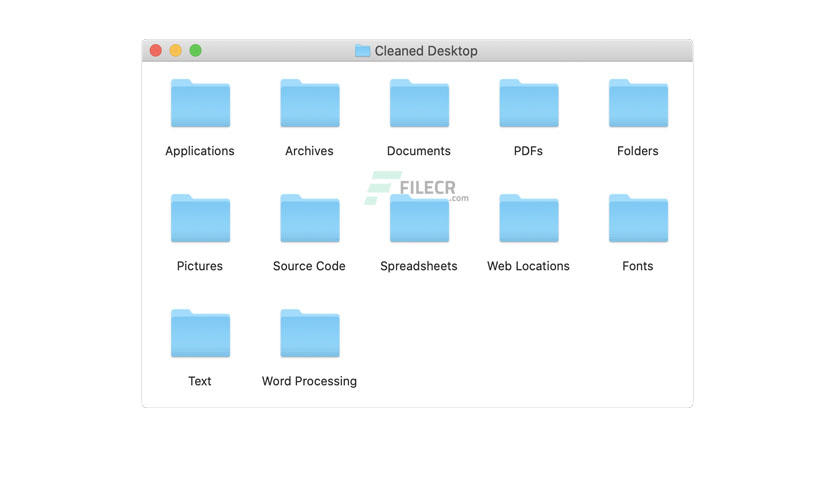Click the 'Source Code' folder name label
The height and width of the screenshot is (484, 836).
click(x=309, y=266)
